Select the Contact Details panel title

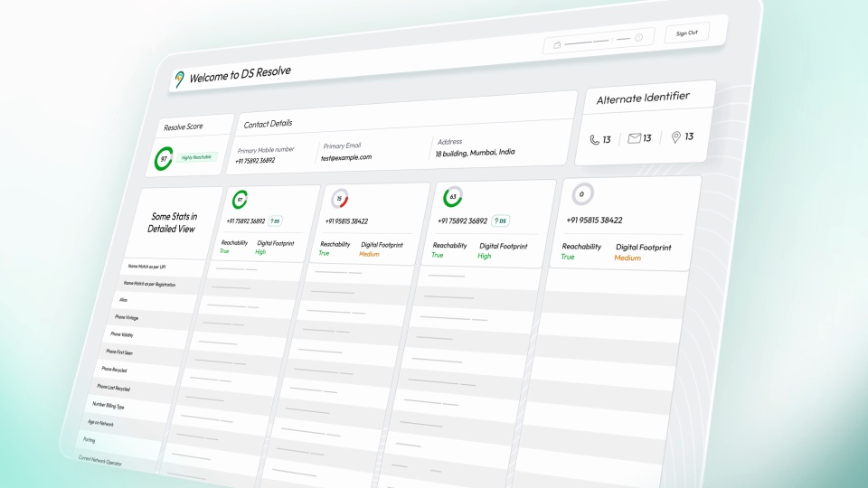[268, 124]
